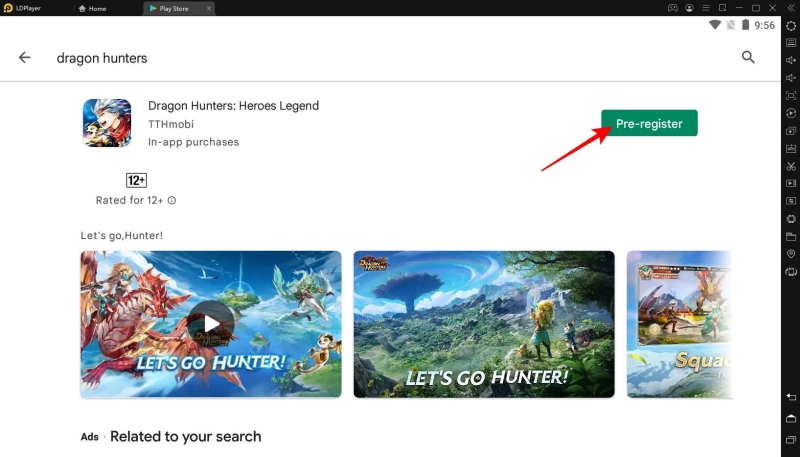The height and width of the screenshot is (457, 800).
Task: Open the Dragon Hunters: Heroes Legend title
Action: tap(233, 106)
